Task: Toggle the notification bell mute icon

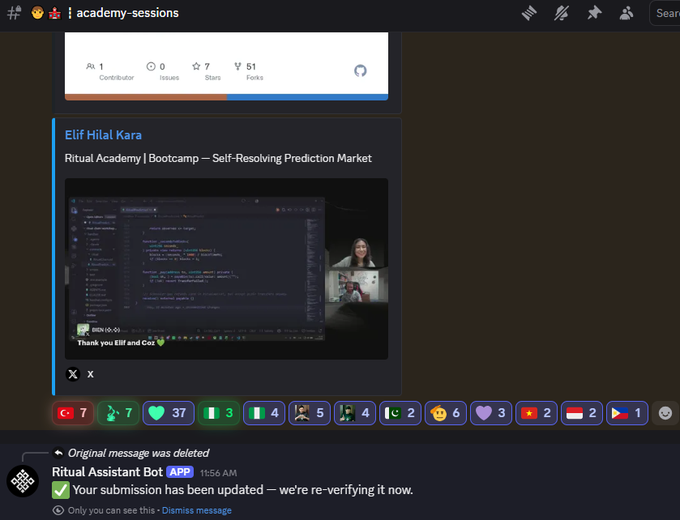Action: point(561,13)
